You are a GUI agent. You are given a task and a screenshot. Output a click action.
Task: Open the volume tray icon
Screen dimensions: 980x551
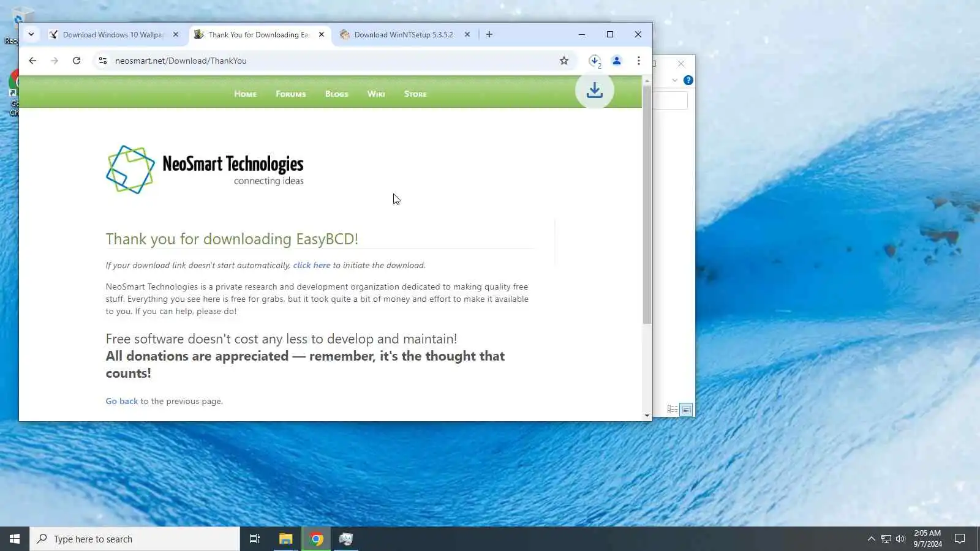900,539
